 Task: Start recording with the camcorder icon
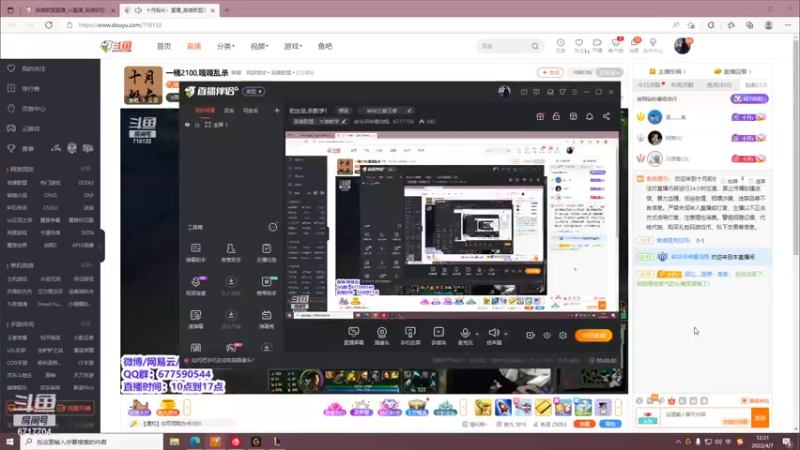coord(530,335)
